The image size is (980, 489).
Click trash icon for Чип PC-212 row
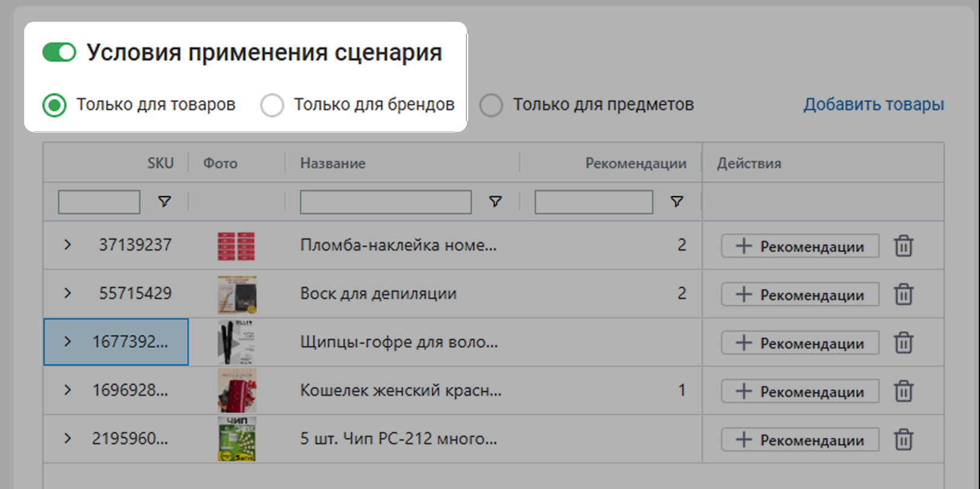904,439
